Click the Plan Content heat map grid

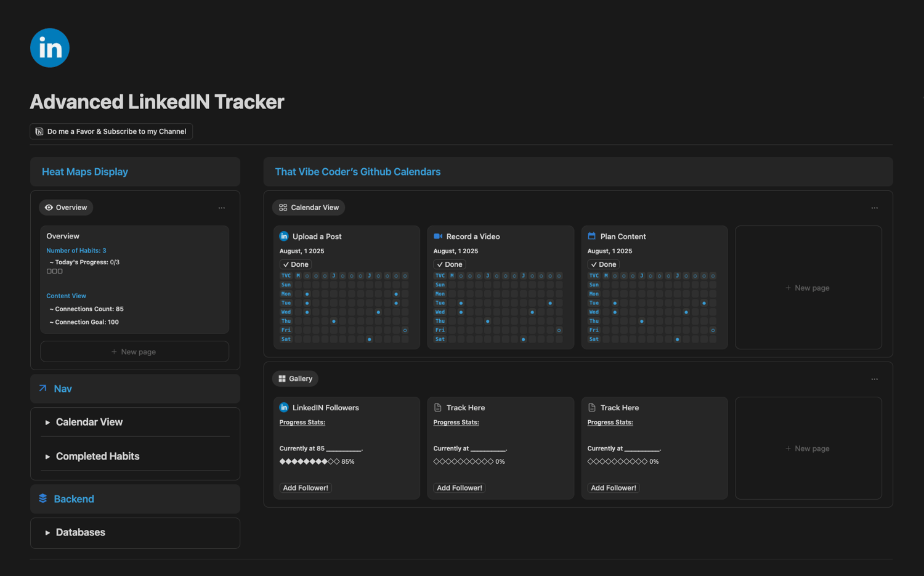click(652, 307)
